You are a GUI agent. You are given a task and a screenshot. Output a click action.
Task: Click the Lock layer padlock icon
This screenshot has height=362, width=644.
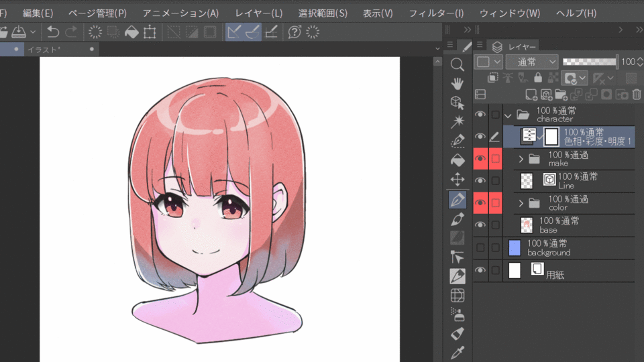click(x=537, y=78)
